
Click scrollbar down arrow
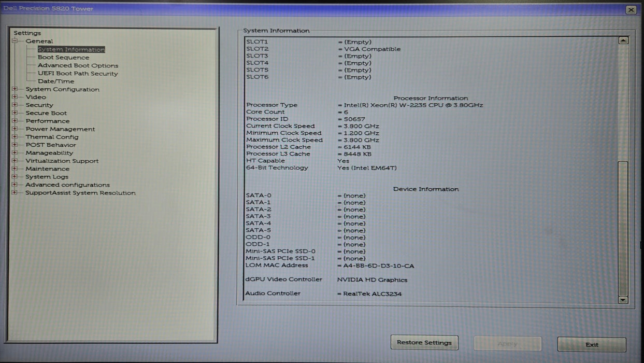pos(623,300)
